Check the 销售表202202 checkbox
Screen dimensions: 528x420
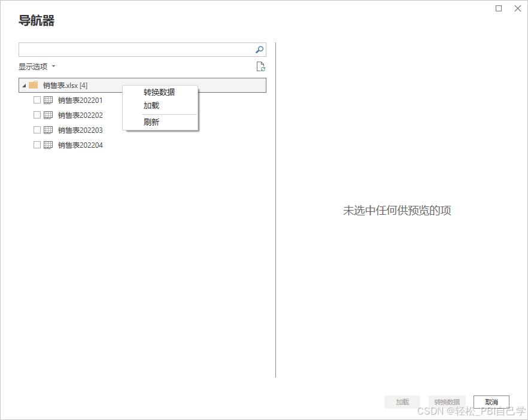click(x=37, y=115)
